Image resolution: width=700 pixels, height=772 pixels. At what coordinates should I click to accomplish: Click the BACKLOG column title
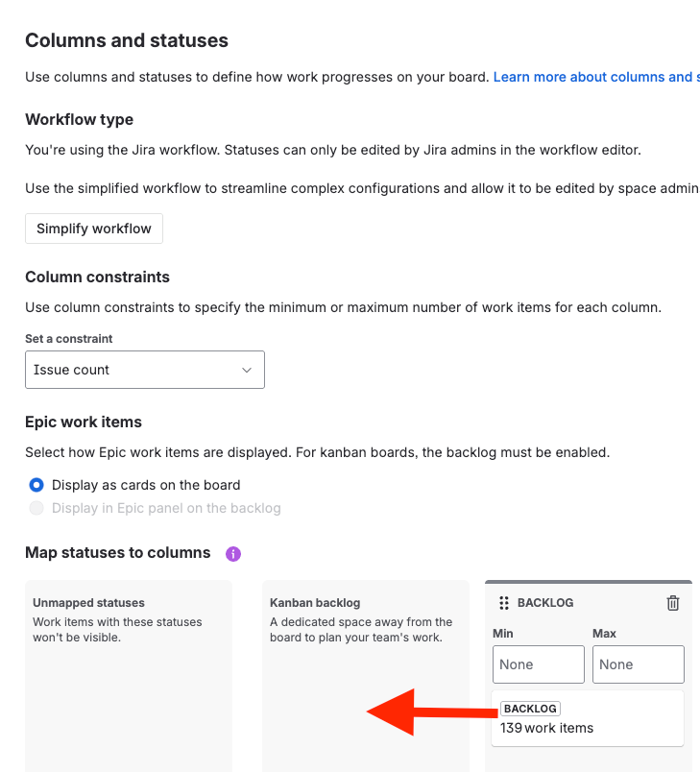pos(545,603)
